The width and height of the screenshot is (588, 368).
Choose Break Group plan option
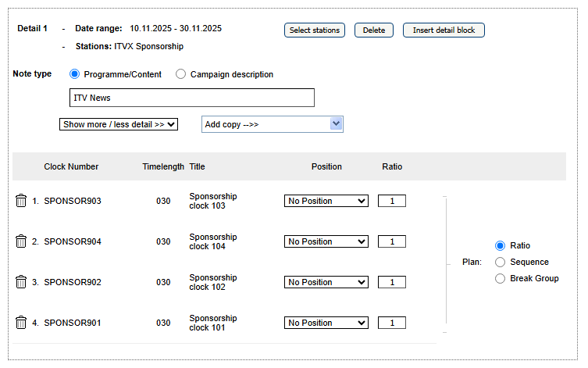[501, 278]
